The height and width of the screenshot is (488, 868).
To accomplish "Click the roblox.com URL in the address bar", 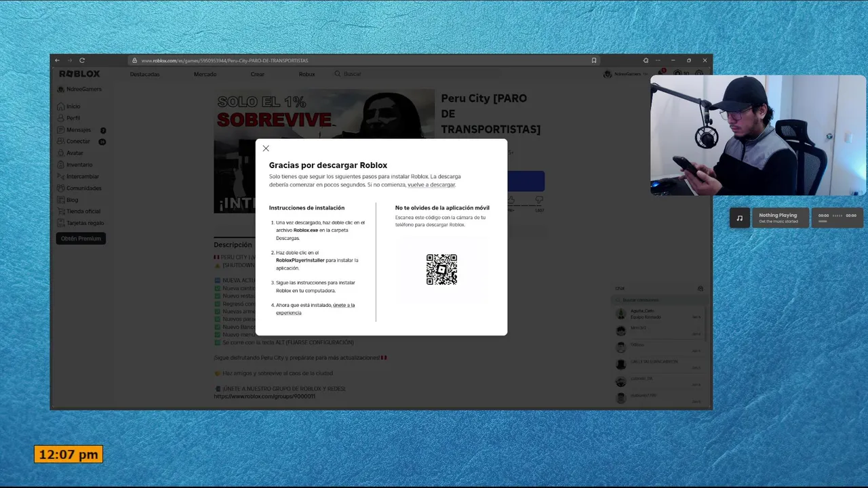I will click(x=224, y=60).
